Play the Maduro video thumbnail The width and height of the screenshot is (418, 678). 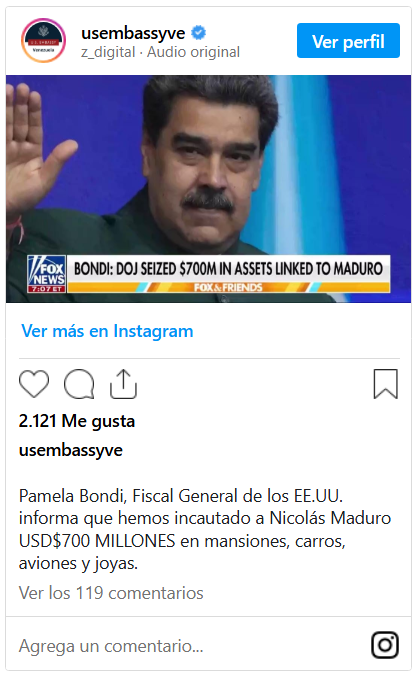point(208,189)
